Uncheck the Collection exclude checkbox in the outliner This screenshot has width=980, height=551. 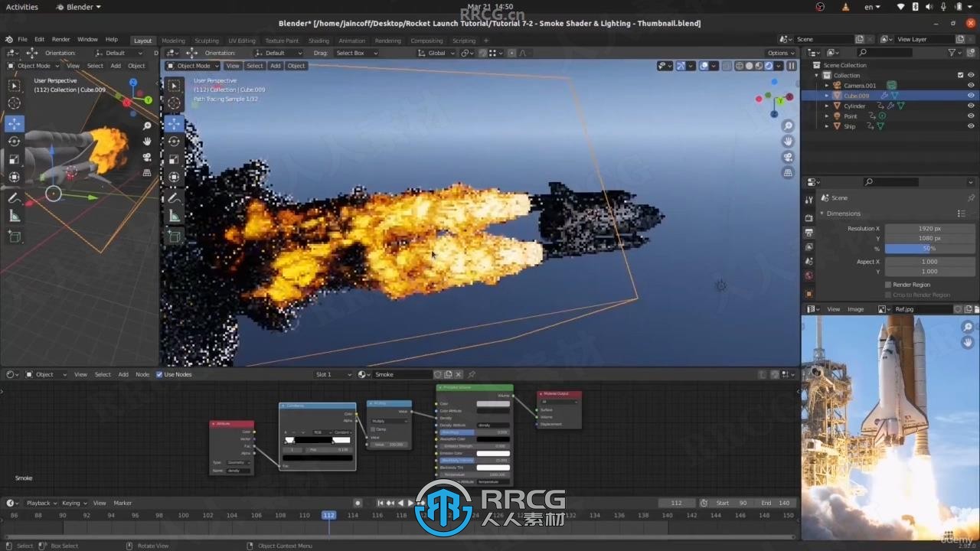click(x=960, y=75)
